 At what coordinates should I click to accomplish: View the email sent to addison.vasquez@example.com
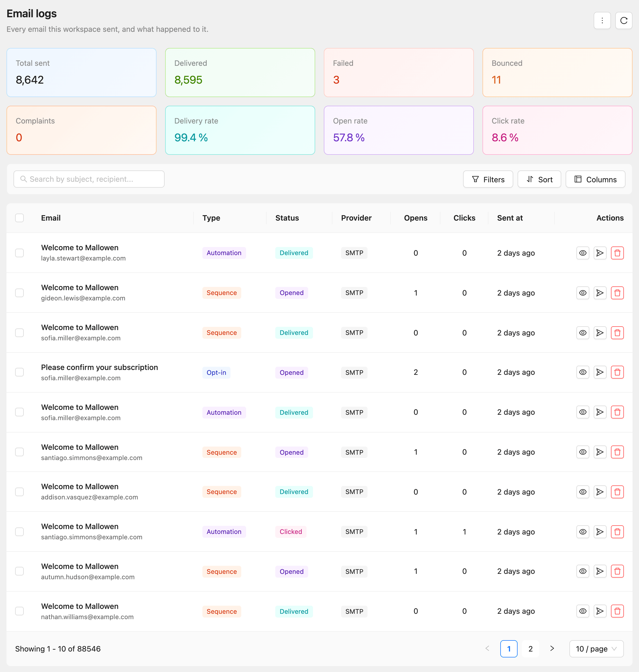point(582,492)
